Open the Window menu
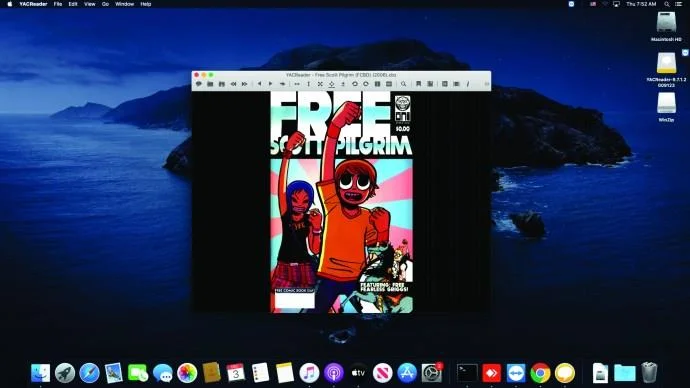 point(125,4)
